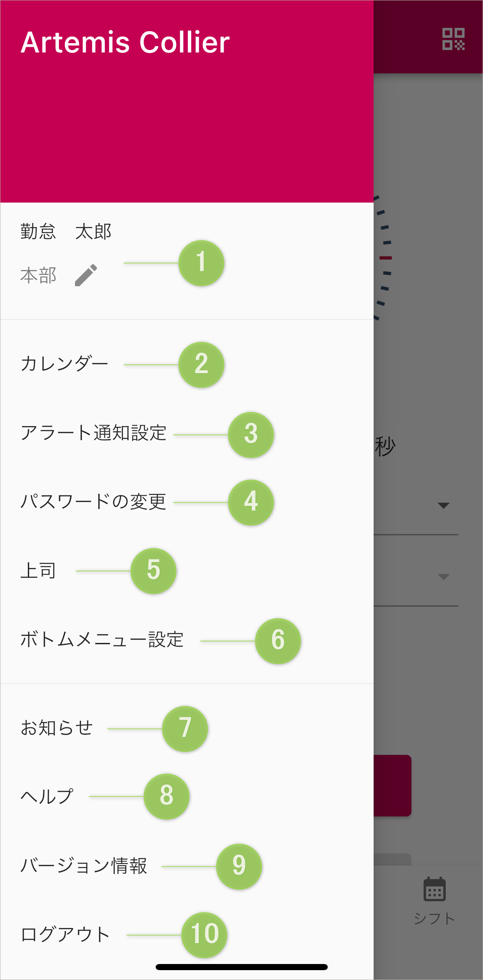Tap the QR code scanner icon
Screen dimensions: 483x980
453,39
